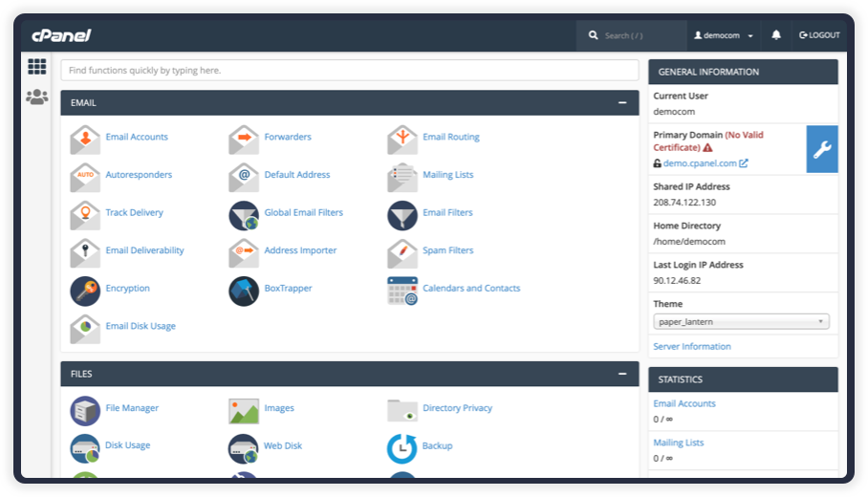Open the Spam Filters text link
The image size is (868, 497).
448,250
